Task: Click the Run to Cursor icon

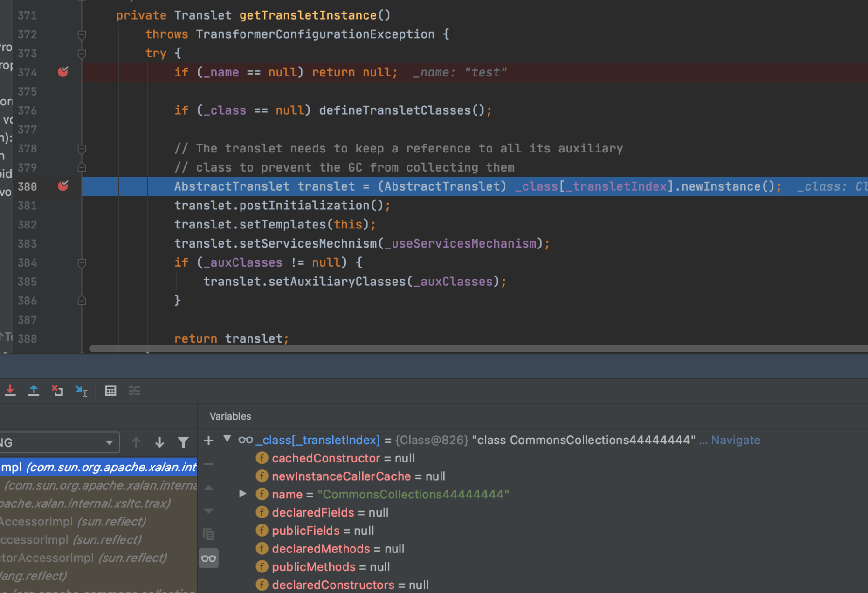Action: (82, 391)
